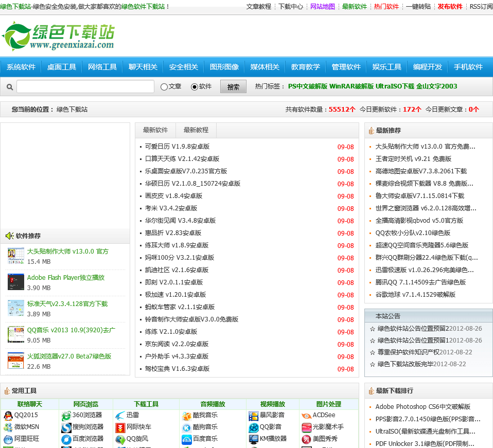Screen dimensions: 493x448
Task: Click the 暴风影音 player icon
Action: coord(253,416)
